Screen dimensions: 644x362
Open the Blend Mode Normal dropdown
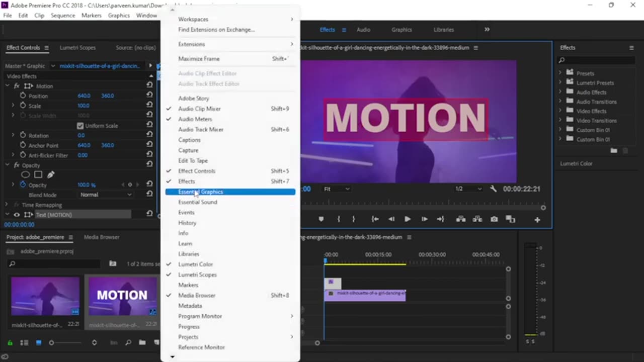[x=106, y=195]
